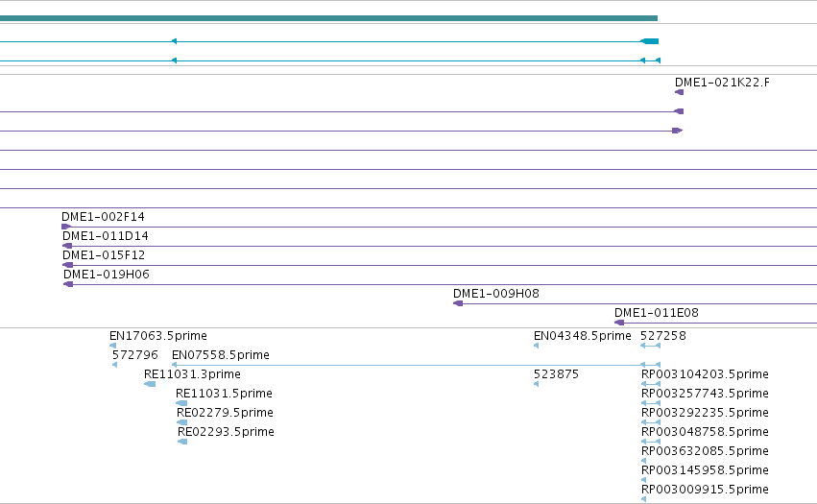Select the thick teal gene span bar

click(328, 18)
